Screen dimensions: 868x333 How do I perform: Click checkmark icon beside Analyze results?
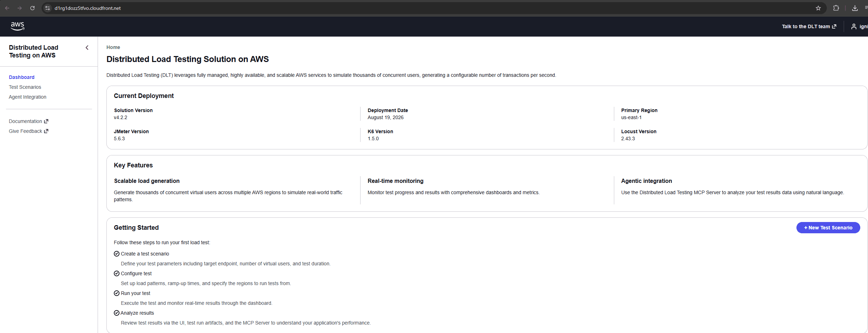pyautogui.click(x=117, y=313)
